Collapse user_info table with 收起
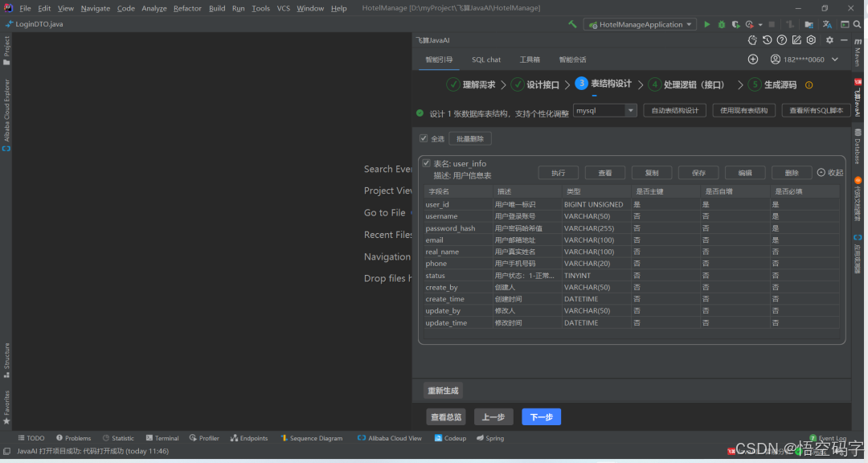Viewport: 868px width, 463px height. (830, 172)
